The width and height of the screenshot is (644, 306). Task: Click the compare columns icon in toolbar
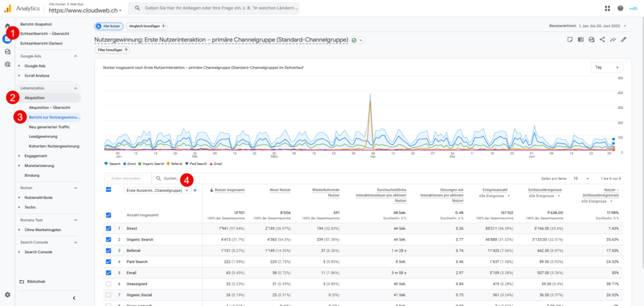[x=580, y=40]
